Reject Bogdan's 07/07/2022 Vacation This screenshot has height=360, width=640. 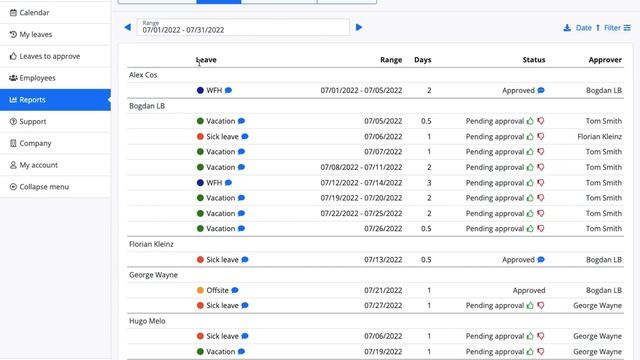point(541,151)
